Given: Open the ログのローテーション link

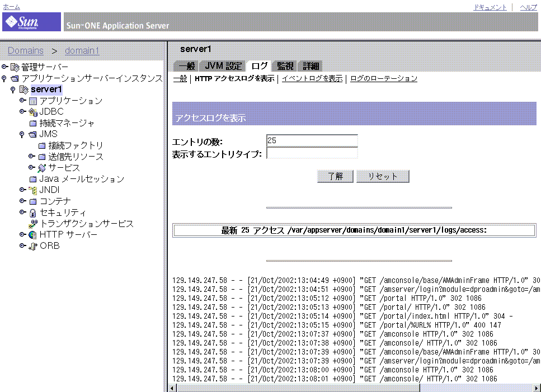Looking at the screenshot, I should [x=384, y=79].
